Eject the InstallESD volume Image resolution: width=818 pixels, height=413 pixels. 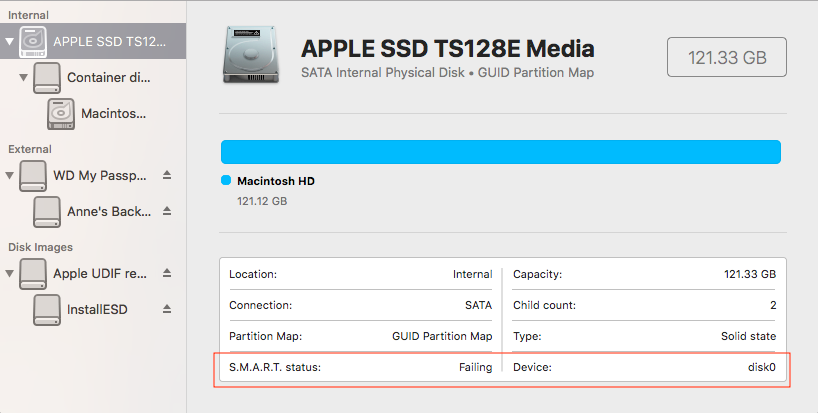[x=167, y=309]
